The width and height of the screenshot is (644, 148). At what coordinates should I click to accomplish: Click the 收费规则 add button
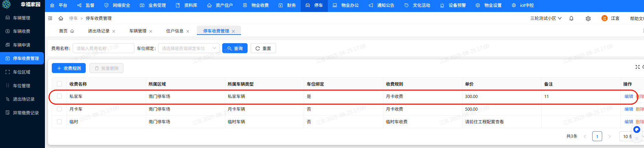click(x=69, y=68)
